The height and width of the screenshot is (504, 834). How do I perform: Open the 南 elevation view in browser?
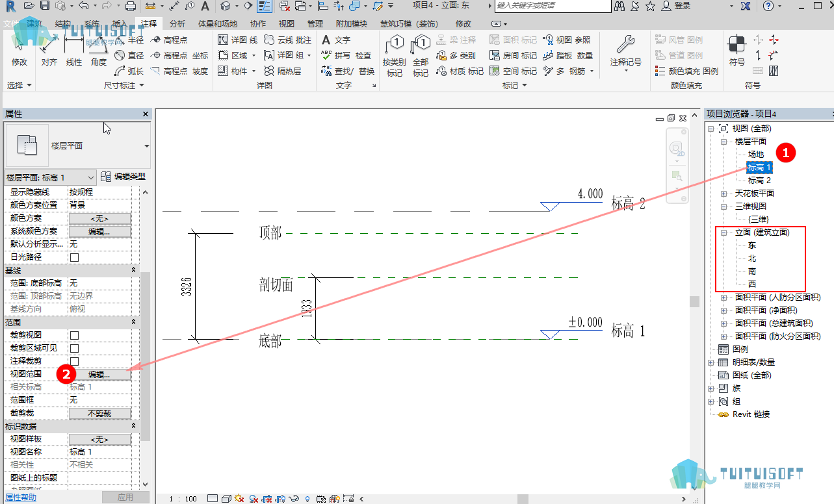(752, 271)
